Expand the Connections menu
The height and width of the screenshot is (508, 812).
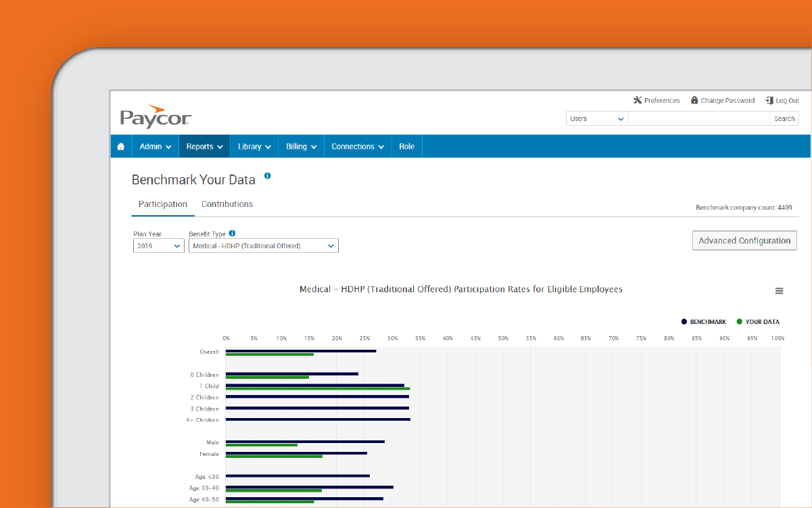pyautogui.click(x=358, y=146)
